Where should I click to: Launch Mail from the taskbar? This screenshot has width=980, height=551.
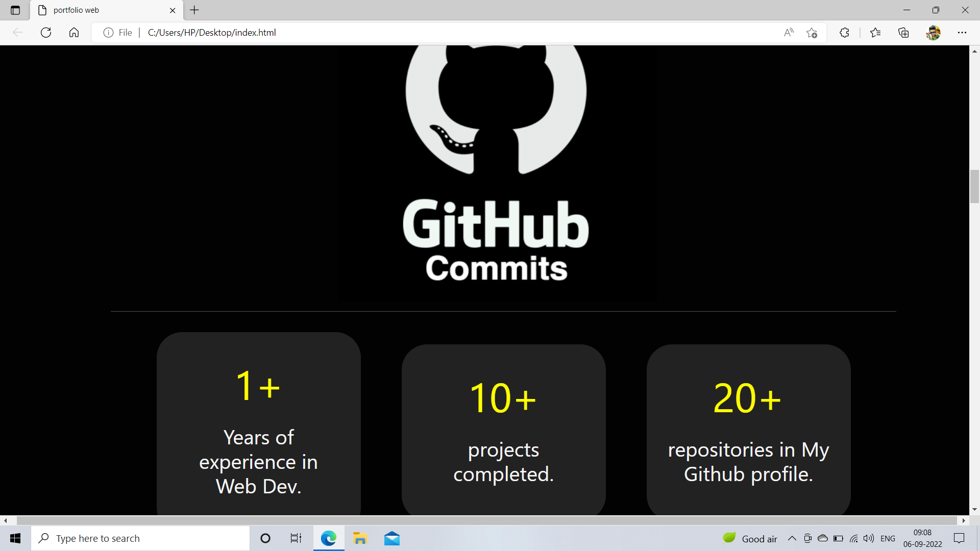point(392,538)
